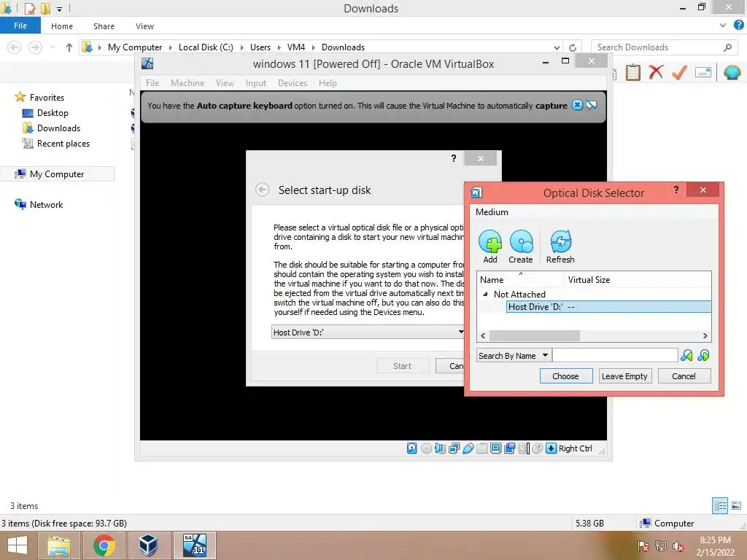Click the notification don't-show-again icon
This screenshot has height=560, width=747.
click(x=591, y=105)
